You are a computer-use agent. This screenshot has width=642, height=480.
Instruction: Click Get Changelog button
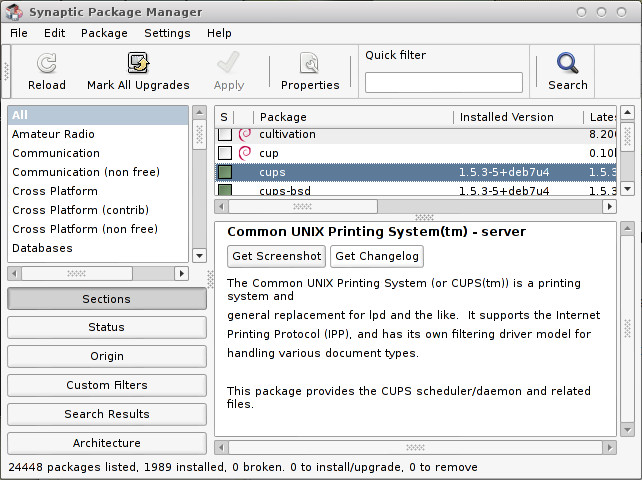[377, 256]
